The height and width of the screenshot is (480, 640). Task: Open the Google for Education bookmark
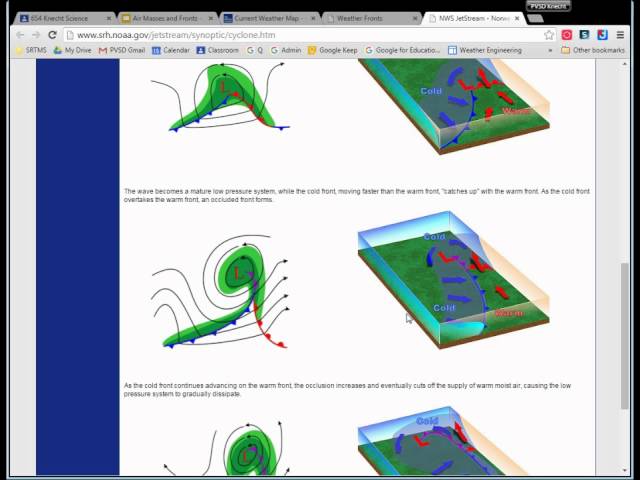click(x=403, y=50)
